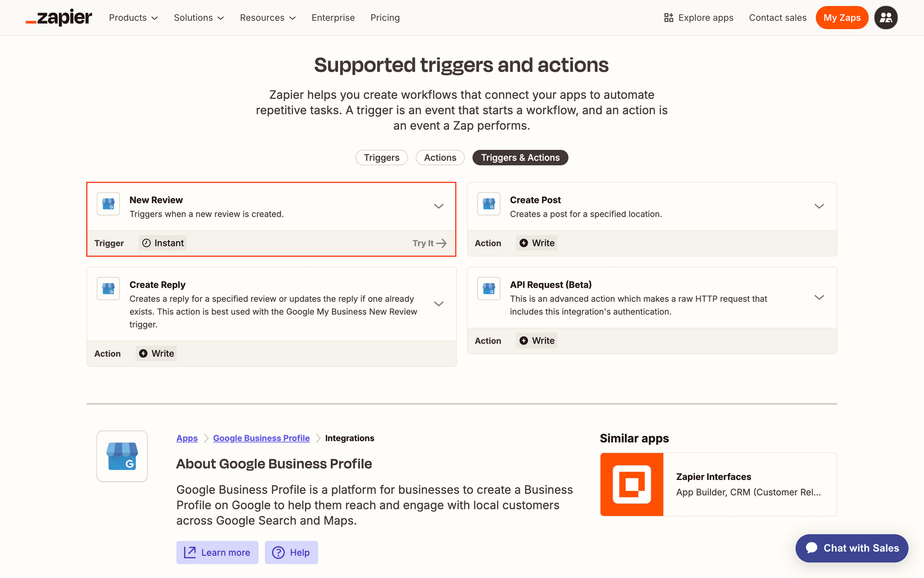Viewport: 924px width, 578px height.
Task: Click the Integrations breadcrumb text
Action: pos(350,438)
